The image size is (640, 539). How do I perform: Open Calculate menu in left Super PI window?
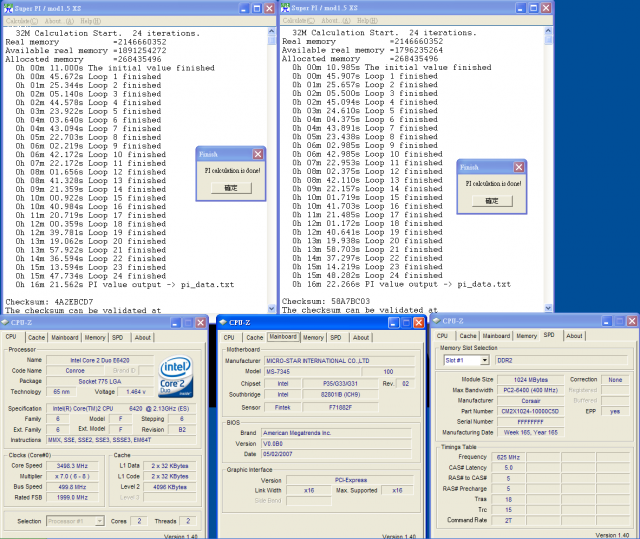22,21
